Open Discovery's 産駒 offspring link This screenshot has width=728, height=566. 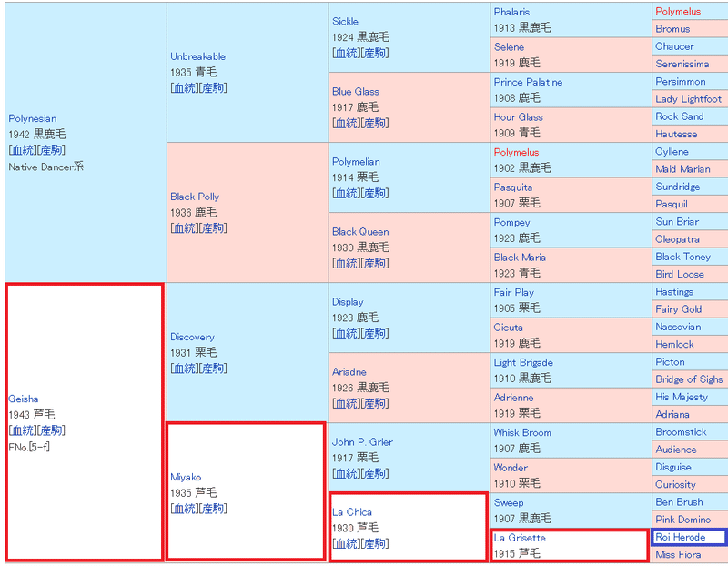(x=213, y=369)
